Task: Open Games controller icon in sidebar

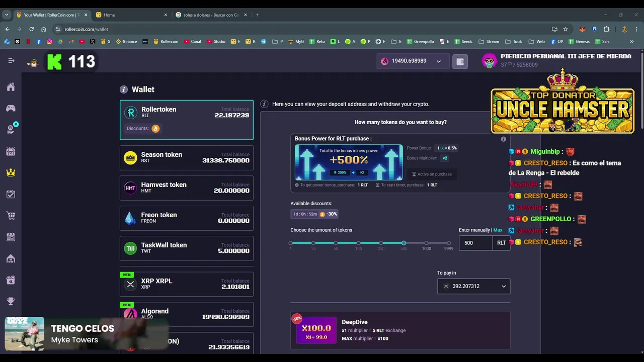Action: [x=11, y=108]
